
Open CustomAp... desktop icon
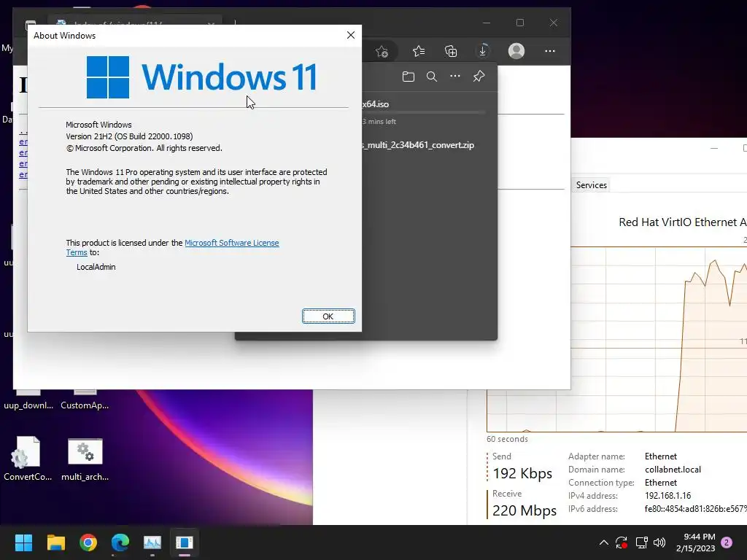pyautogui.click(x=85, y=399)
